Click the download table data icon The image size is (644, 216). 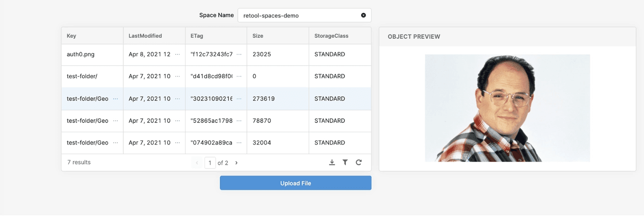coord(332,163)
